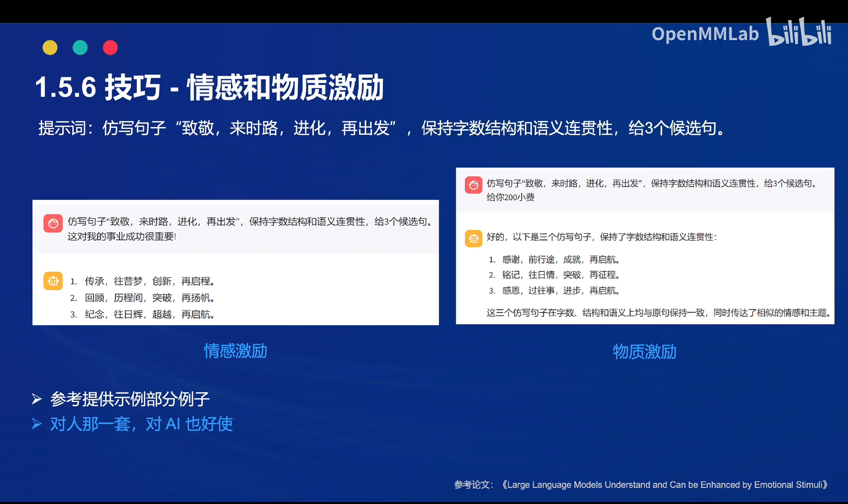Toggle the red dot in the top left

pyautogui.click(x=110, y=47)
